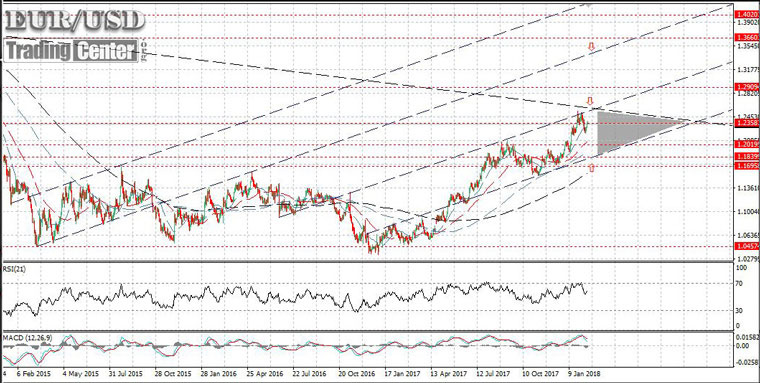760x383 pixels.
Task: Click the 28 Jan 2016 date label
Action: (219, 375)
